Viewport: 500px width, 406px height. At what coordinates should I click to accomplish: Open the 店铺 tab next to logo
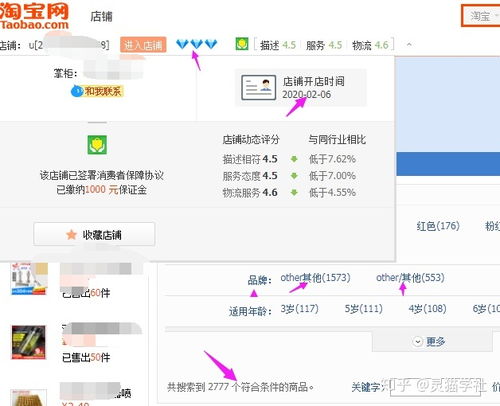pos(101,16)
